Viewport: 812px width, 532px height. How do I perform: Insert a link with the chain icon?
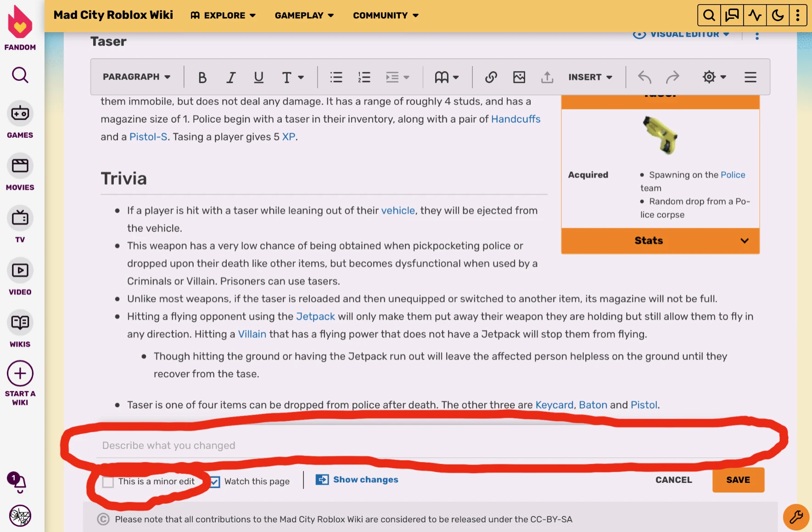pos(491,77)
